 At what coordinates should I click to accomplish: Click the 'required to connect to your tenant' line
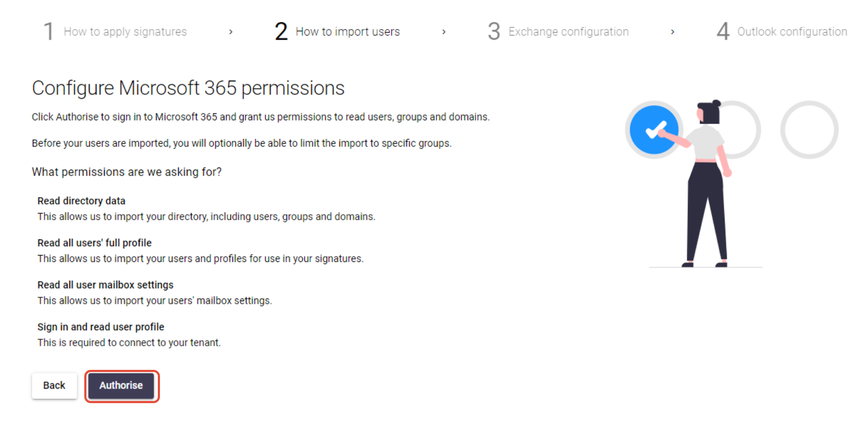129,342
